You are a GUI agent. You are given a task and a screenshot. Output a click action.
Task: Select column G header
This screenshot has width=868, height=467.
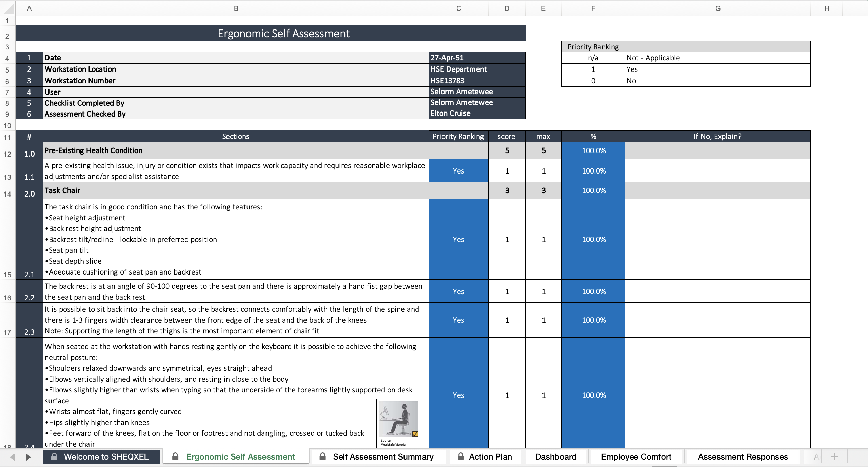[x=718, y=8]
